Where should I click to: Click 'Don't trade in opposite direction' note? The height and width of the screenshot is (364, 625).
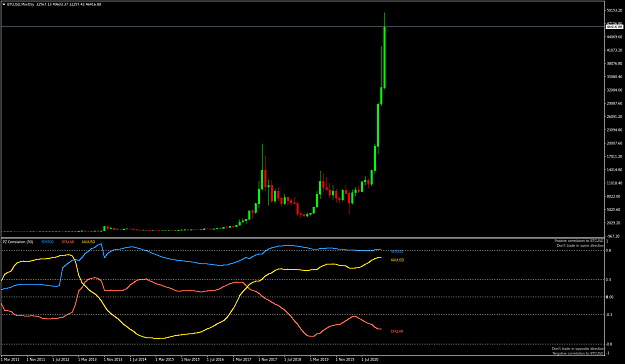tap(578, 349)
